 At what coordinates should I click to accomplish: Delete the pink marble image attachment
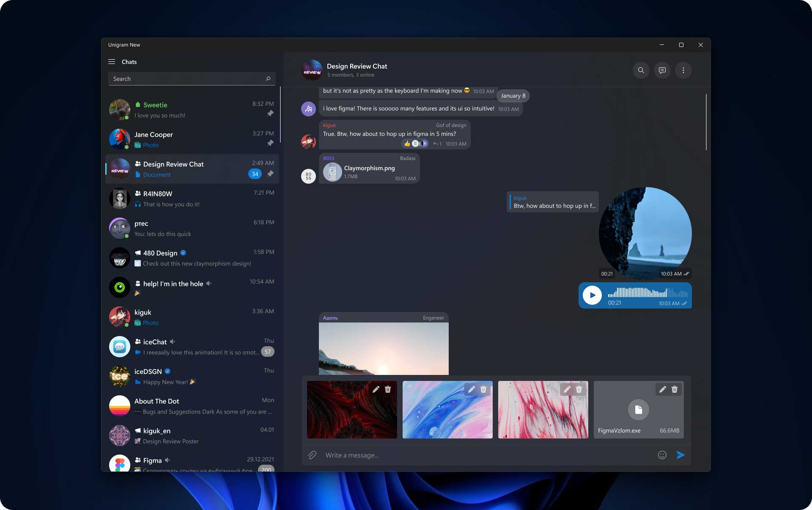pos(579,389)
